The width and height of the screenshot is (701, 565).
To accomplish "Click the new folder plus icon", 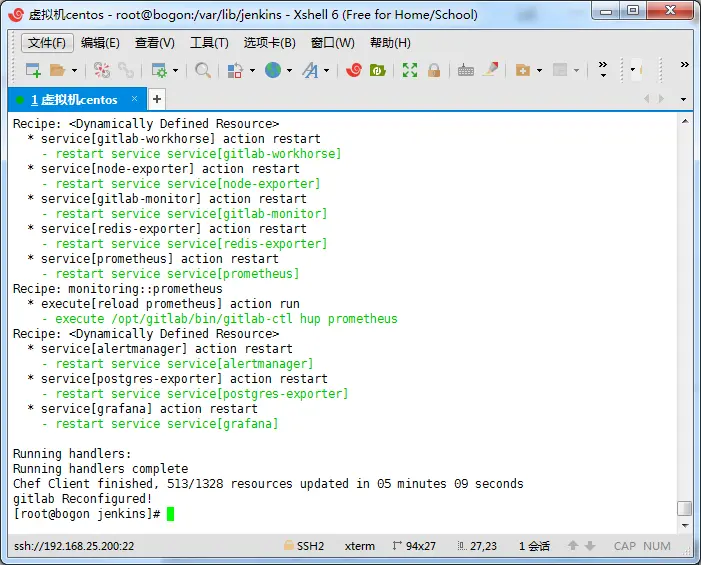I will pos(523,70).
